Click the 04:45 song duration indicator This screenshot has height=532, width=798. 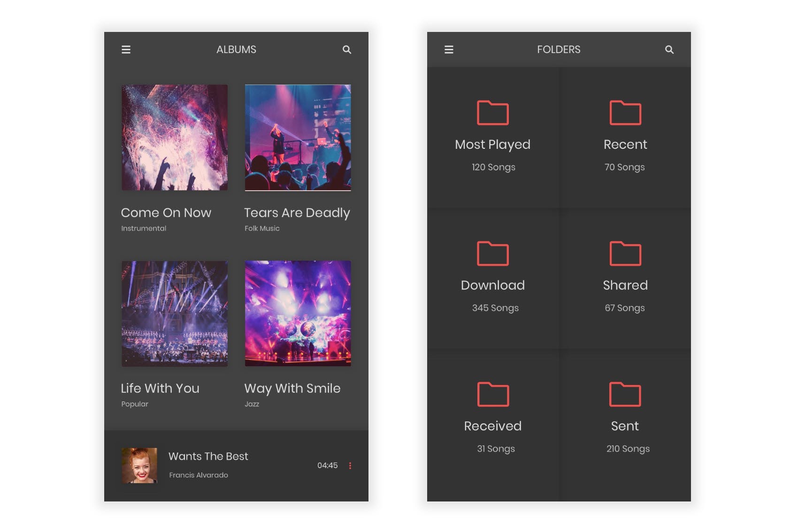pos(328,466)
